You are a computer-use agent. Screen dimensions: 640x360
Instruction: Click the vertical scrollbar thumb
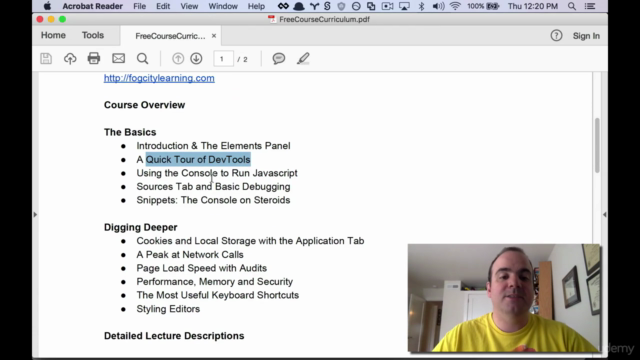[597, 145]
